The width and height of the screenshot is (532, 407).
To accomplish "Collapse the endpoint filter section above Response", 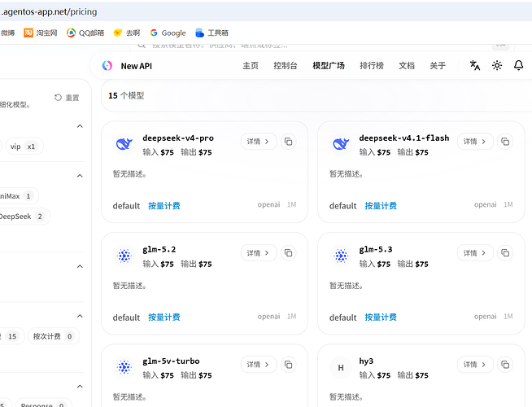I will pos(80,387).
